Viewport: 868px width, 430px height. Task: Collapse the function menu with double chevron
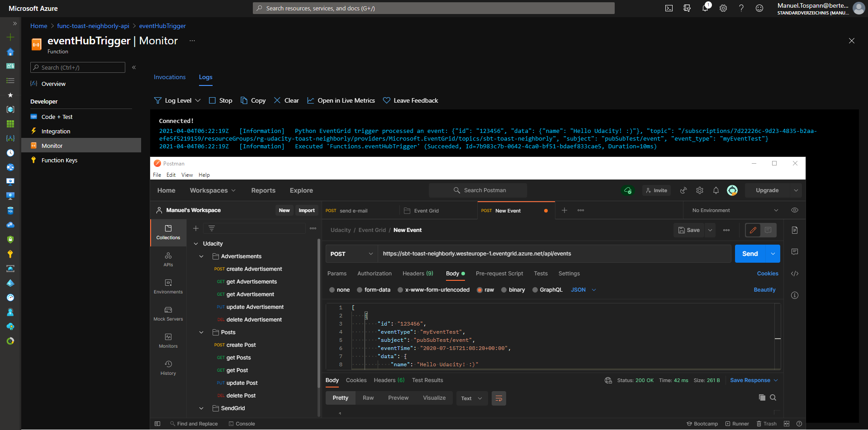tap(134, 67)
